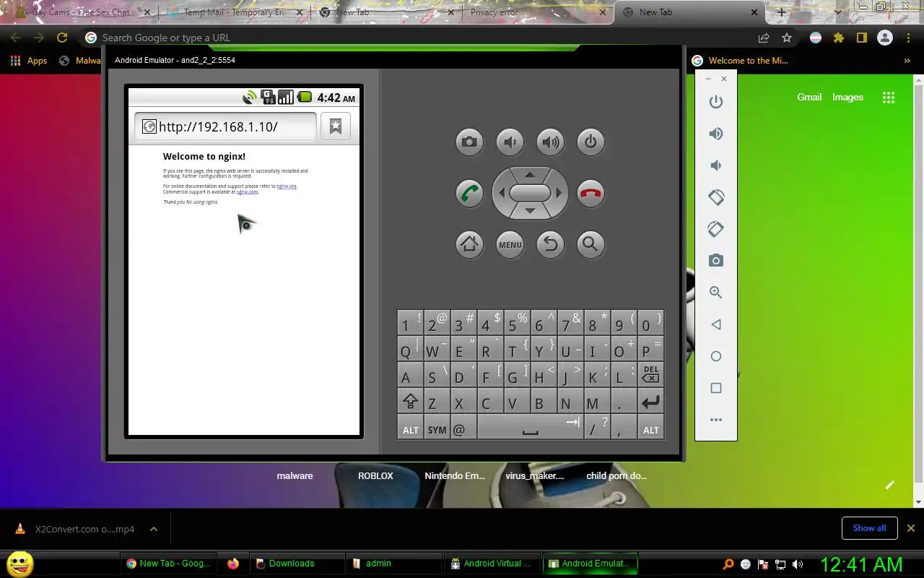Toggle the Shift key on emulator keyboard
Image resolution: width=924 pixels, height=578 pixels.
(x=410, y=402)
